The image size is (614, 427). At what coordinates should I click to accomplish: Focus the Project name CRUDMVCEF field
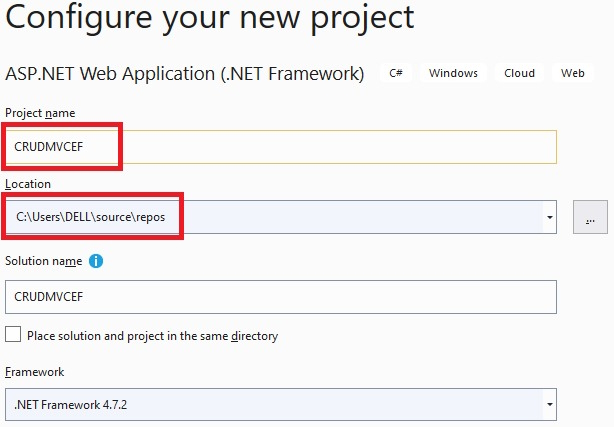pyautogui.click(x=281, y=147)
